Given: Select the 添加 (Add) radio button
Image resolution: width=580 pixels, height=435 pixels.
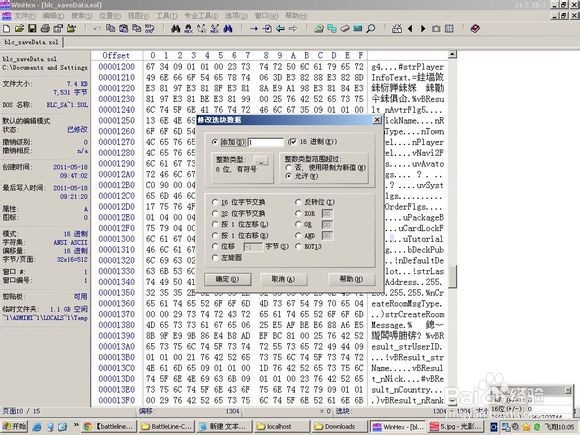Looking at the screenshot, I should pos(215,142).
